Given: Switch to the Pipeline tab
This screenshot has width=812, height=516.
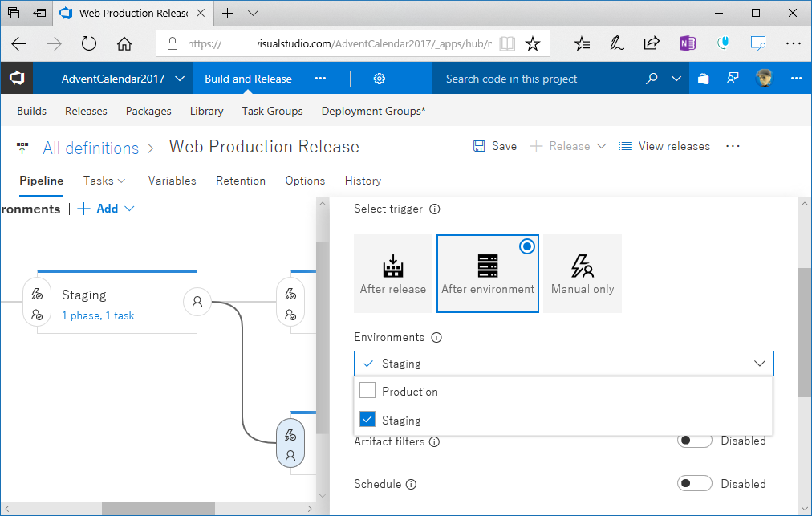Looking at the screenshot, I should click(x=42, y=181).
